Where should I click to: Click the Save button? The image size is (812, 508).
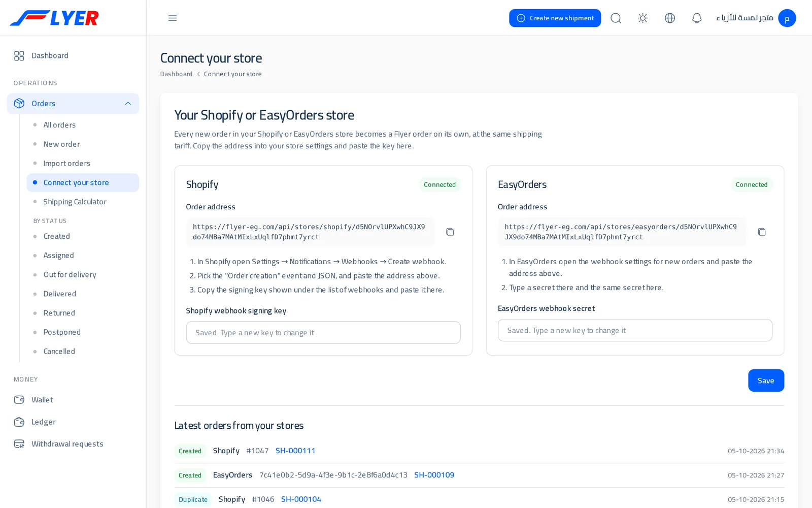[766, 380]
